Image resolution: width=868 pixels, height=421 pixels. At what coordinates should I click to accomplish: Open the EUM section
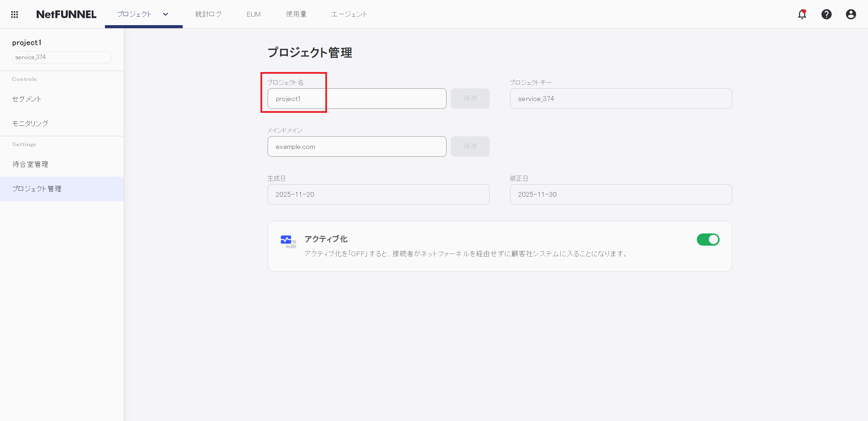253,14
